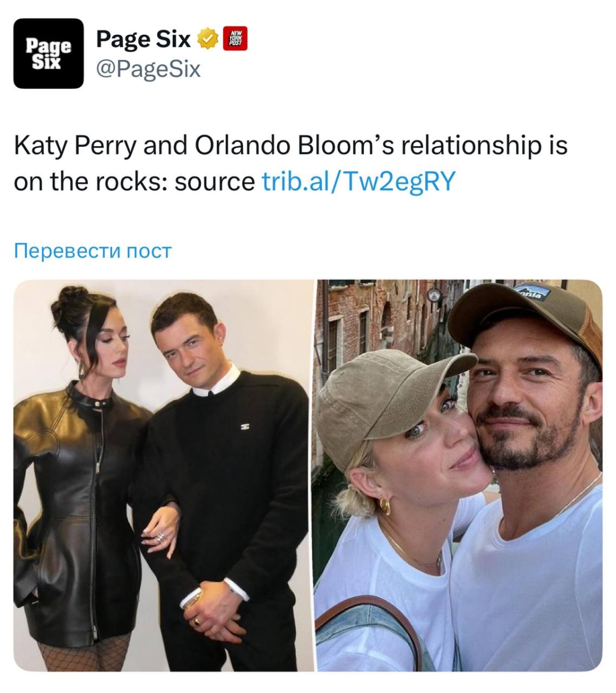Open the Page Six display name
This screenshot has height=693, width=616.
click(x=143, y=39)
